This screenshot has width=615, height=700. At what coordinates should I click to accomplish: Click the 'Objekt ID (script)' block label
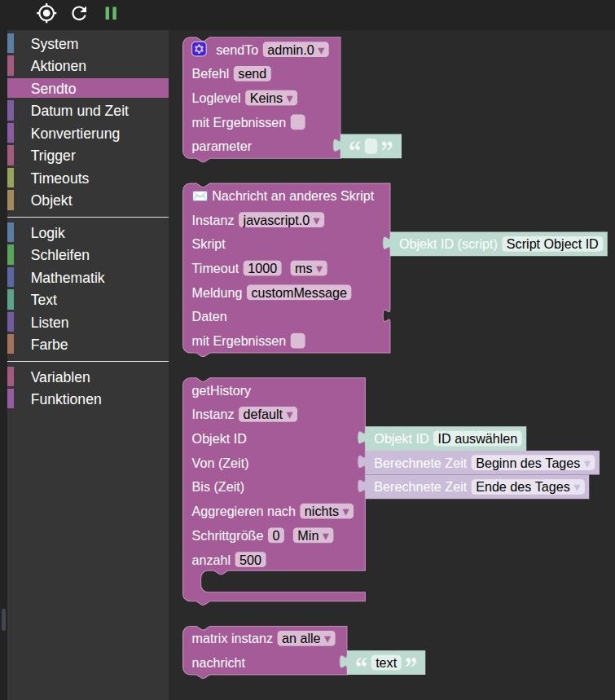tap(448, 244)
